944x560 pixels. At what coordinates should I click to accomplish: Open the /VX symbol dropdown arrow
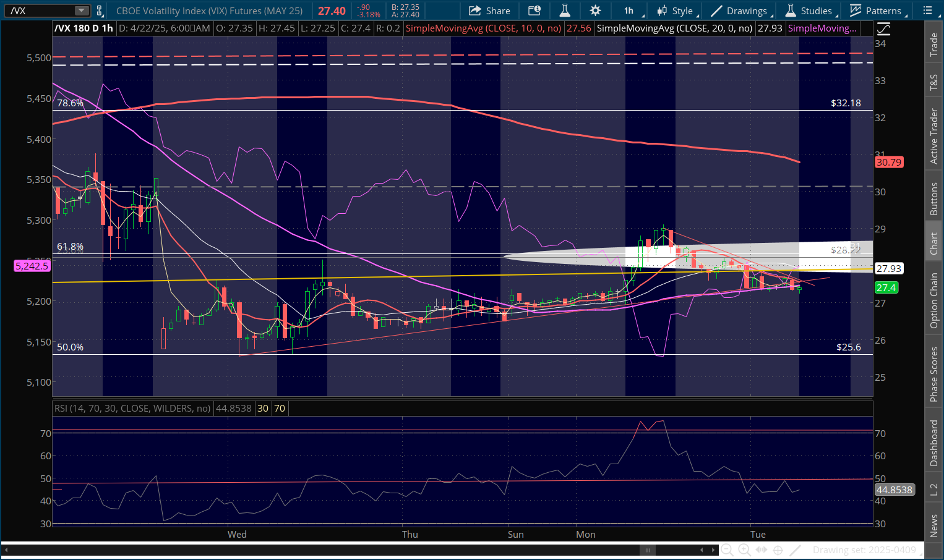pyautogui.click(x=82, y=11)
